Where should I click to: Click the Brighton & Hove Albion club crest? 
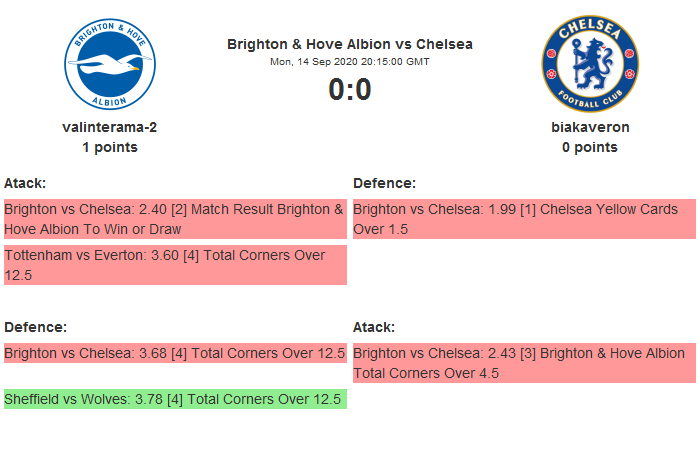[x=109, y=64]
